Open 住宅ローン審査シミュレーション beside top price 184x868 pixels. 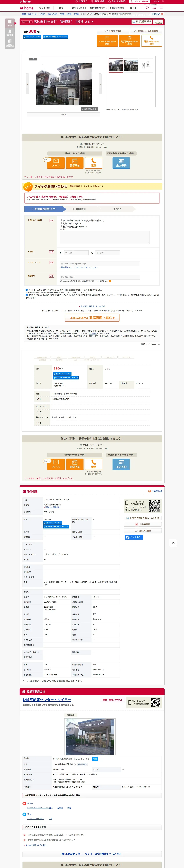55,37
